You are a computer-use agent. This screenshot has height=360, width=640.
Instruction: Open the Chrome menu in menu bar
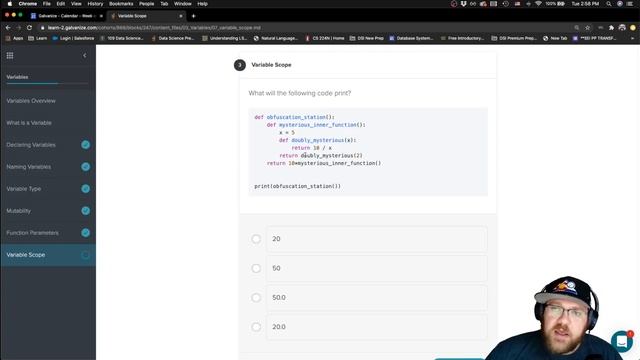[x=28, y=4]
